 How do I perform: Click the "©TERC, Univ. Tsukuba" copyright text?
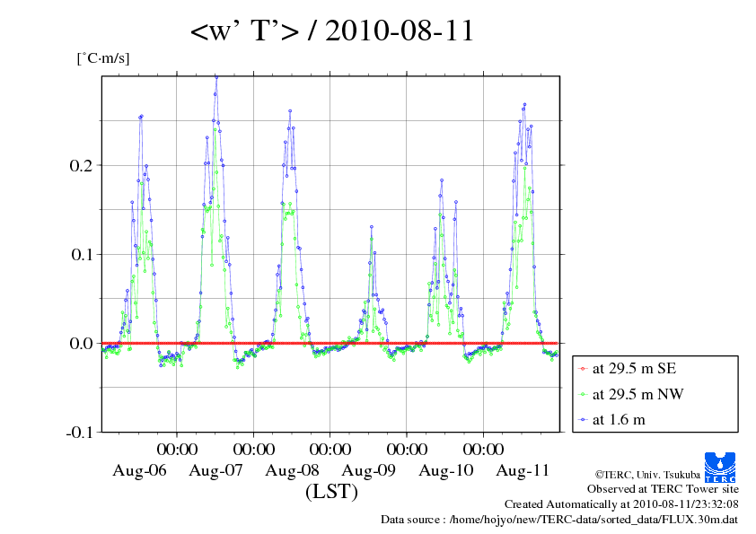tap(647, 475)
